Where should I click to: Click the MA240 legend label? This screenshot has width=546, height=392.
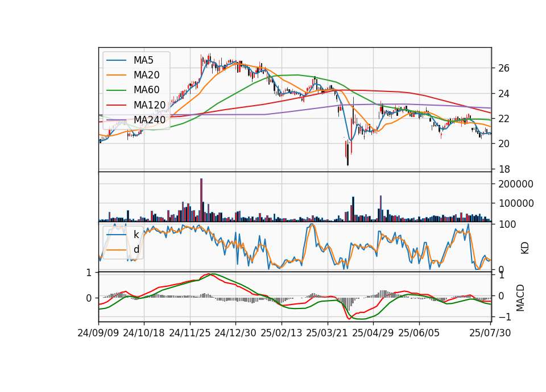tap(150, 120)
